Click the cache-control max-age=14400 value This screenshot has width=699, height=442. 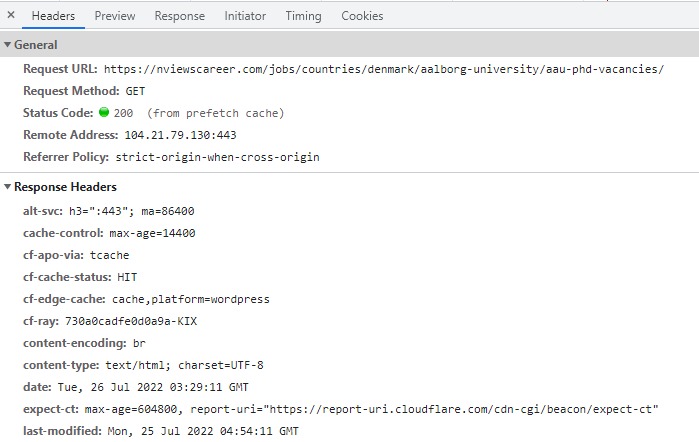point(152,233)
